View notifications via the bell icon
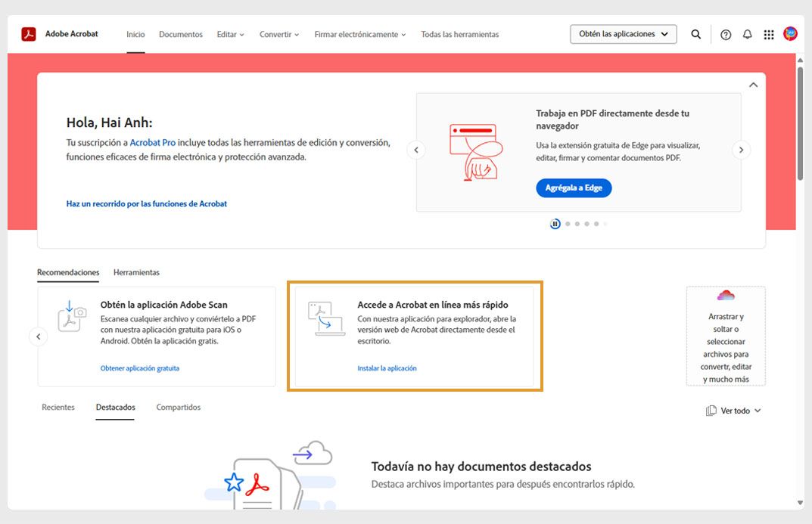 747,34
